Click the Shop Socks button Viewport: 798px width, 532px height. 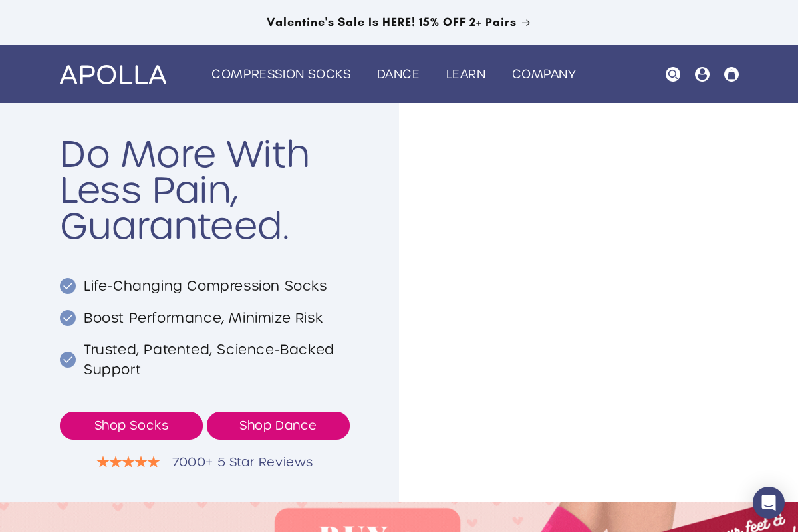(131, 426)
